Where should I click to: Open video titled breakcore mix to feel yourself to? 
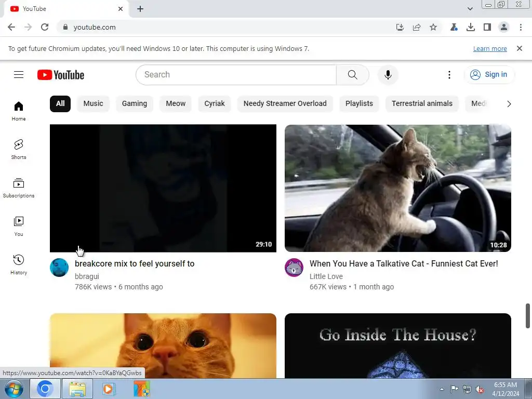pos(135,263)
